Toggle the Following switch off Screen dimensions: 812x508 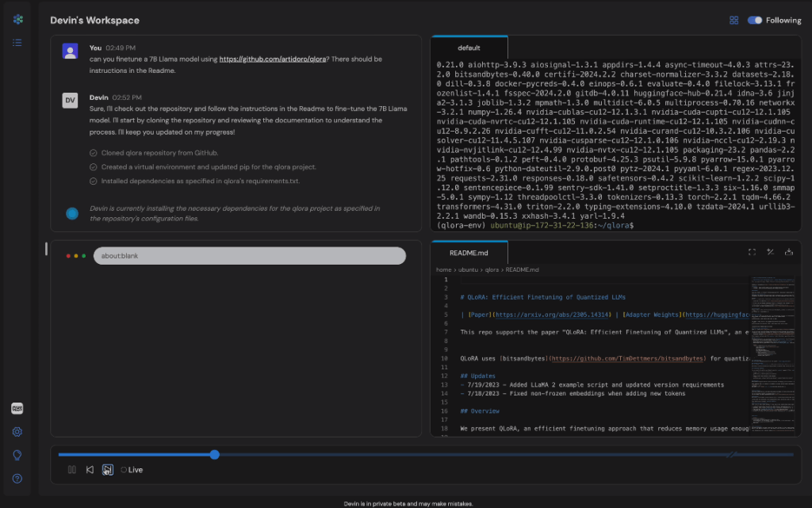(755, 21)
